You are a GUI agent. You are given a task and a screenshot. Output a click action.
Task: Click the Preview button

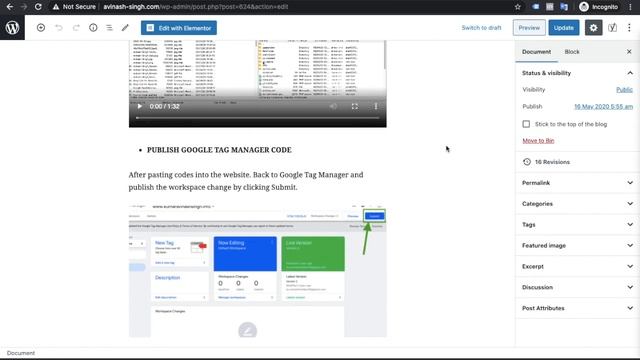pos(529,28)
